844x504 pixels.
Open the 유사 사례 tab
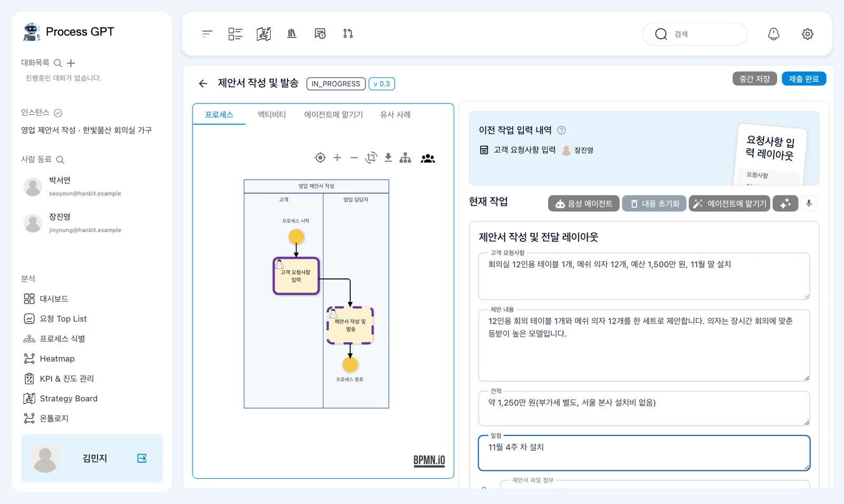(x=395, y=114)
